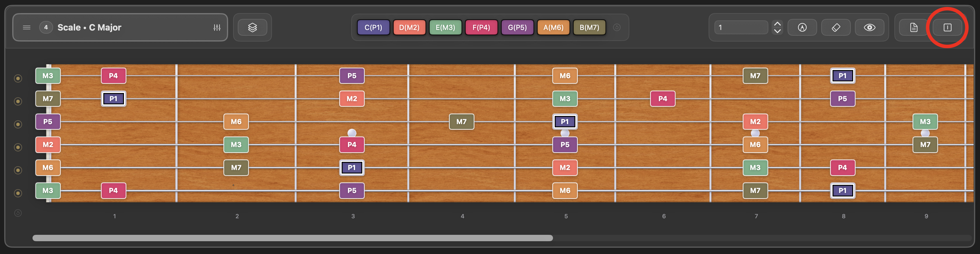Toggle the string selector beside open M2
This screenshot has width=980, height=254.
click(x=18, y=147)
